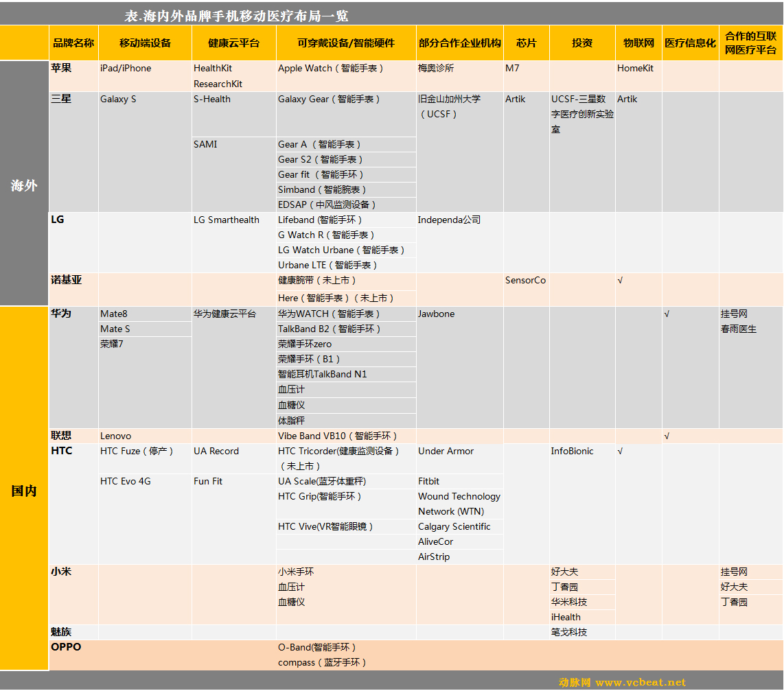
Task: Select the ResearchKit cell
Action: point(218,84)
